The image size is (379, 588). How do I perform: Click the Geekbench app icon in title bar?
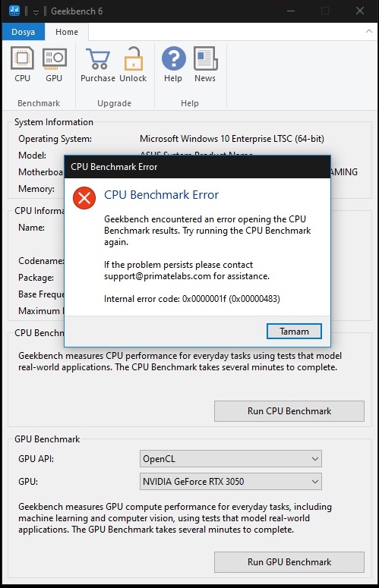click(x=14, y=11)
